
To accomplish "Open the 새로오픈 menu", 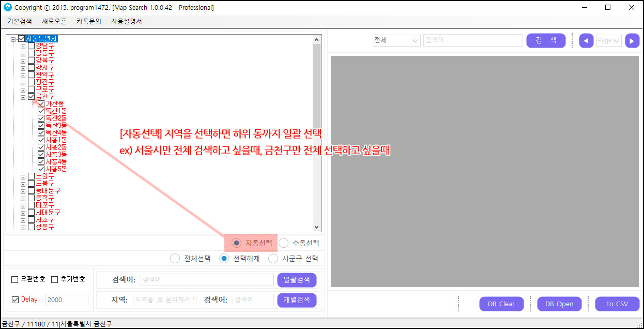I will (x=54, y=21).
